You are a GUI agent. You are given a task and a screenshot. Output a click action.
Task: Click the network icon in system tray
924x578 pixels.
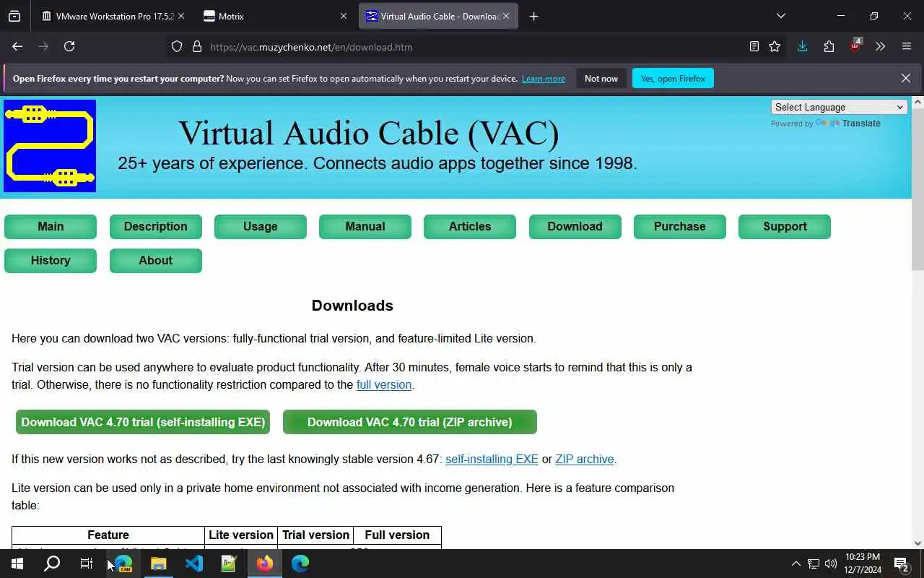coord(814,564)
